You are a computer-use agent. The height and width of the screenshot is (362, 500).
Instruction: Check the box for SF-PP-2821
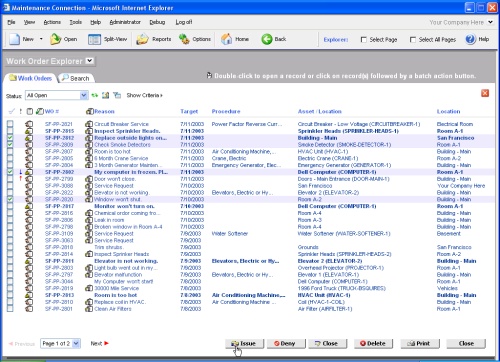pyautogui.click(x=10, y=124)
